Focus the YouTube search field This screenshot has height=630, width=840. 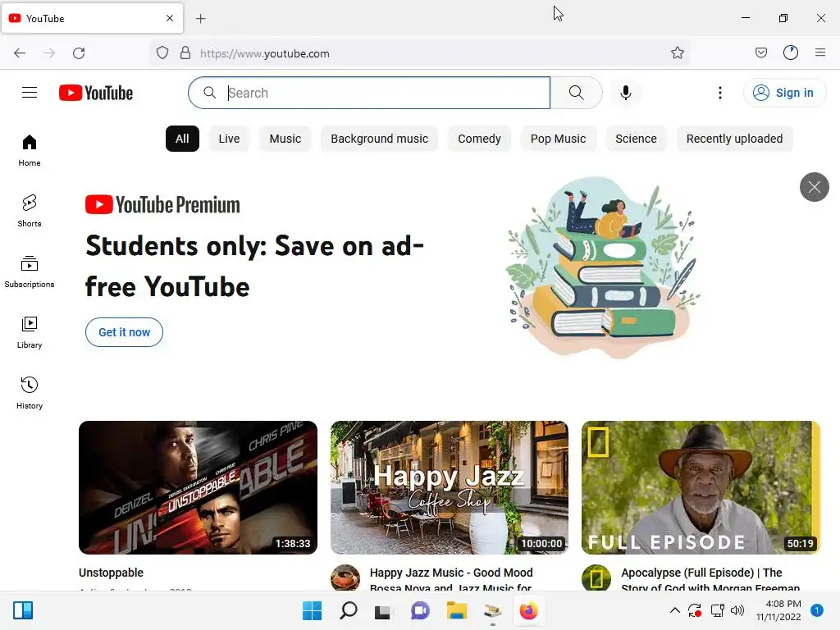point(370,93)
